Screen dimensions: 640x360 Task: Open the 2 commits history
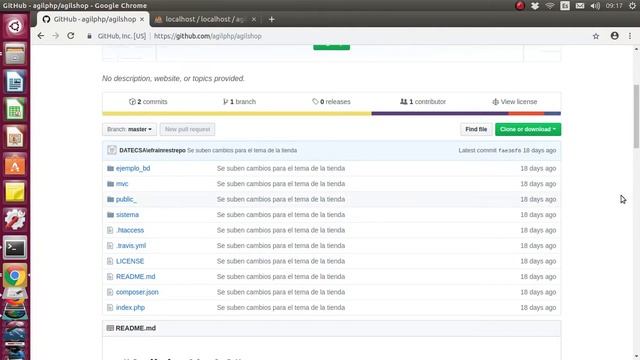point(148,102)
